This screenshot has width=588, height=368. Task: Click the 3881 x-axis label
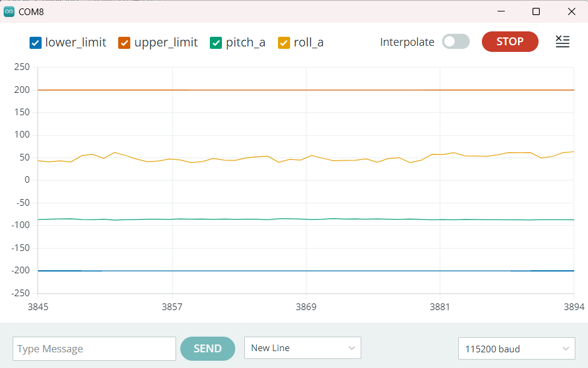[440, 307]
